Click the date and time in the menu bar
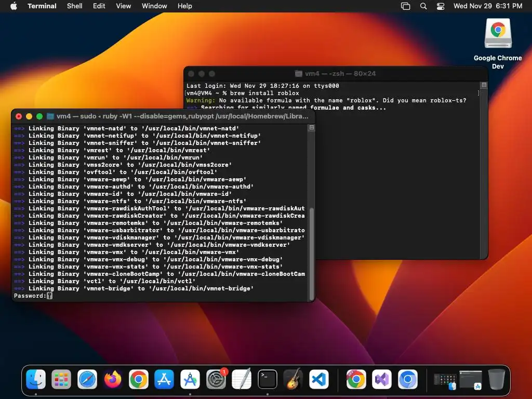Viewport: 532px width, 399px height. point(487,6)
